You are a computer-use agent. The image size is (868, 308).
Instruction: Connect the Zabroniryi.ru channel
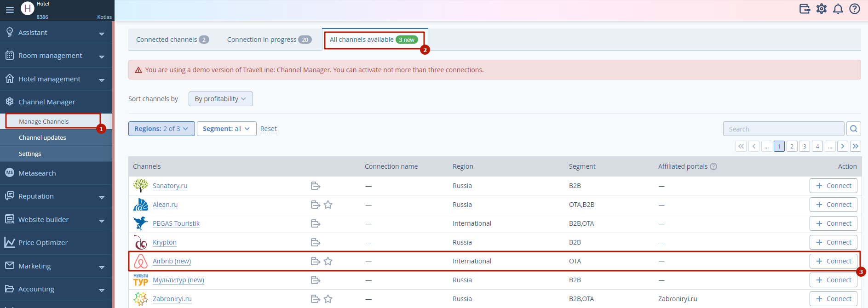tap(834, 299)
